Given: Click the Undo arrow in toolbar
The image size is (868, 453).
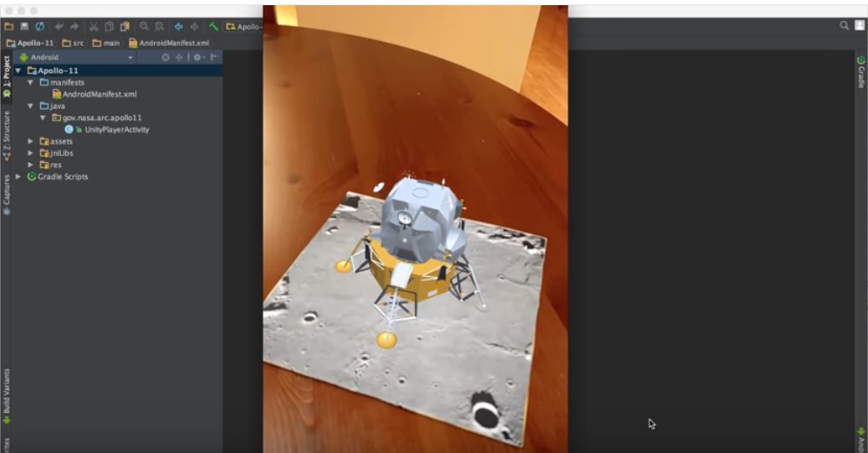Looking at the screenshot, I should [x=58, y=26].
